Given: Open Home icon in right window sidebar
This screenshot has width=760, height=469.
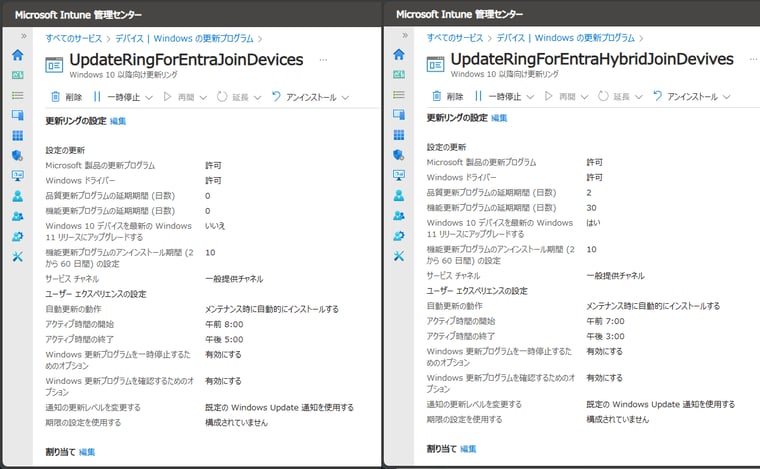Looking at the screenshot, I should [399, 54].
